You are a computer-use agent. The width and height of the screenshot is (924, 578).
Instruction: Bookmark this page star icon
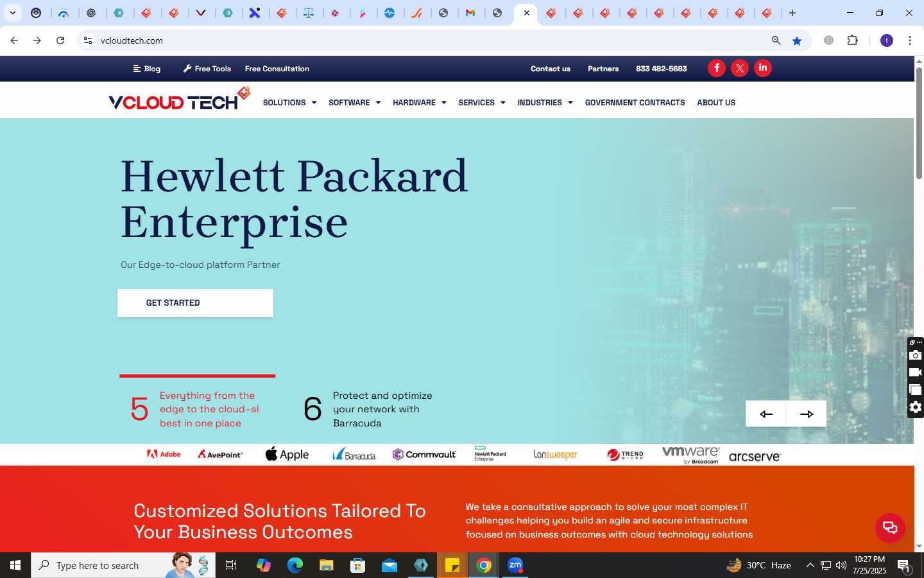click(x=797, y=40)
